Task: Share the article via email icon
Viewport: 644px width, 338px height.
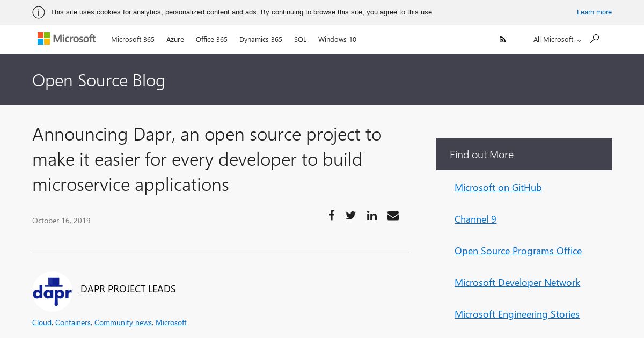Action: [x=393, y=216]
